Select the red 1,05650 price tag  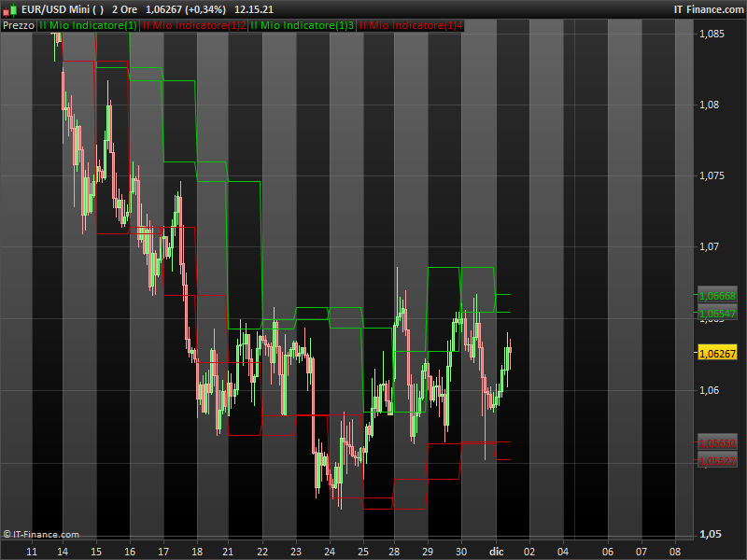pyautogui.click(x=717, y=443)
